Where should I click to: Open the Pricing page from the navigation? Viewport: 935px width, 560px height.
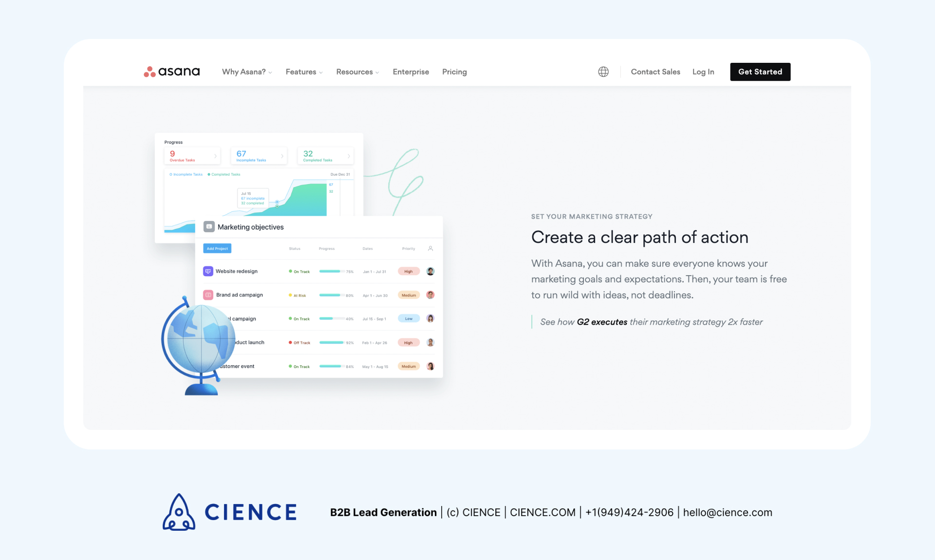tap(454, 72)
